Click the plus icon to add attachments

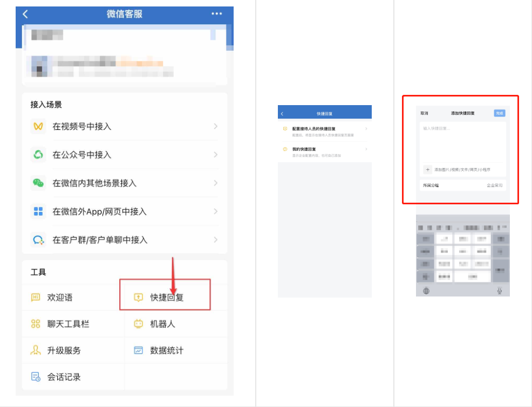coord(427,170)
